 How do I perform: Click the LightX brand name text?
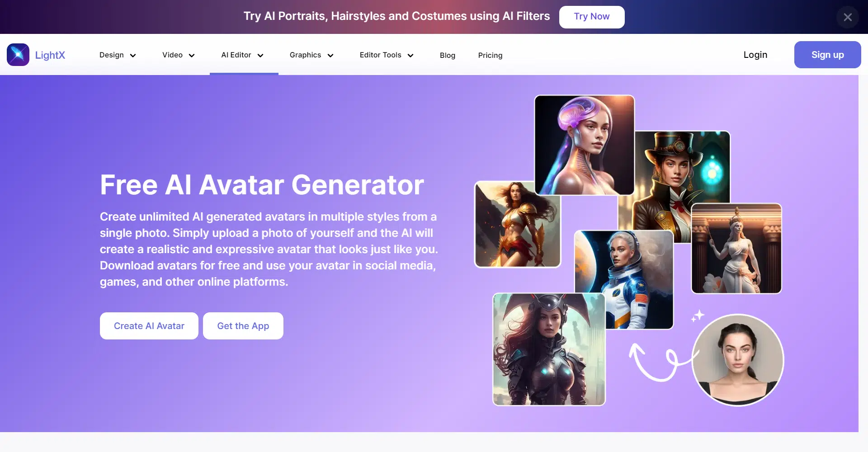pos(50,55)
